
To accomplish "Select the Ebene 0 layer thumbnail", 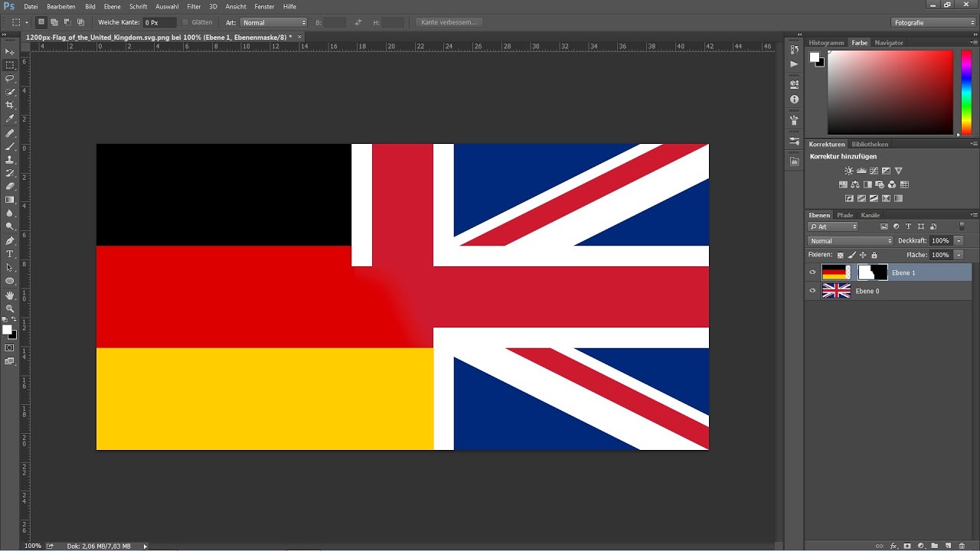I will (836, 291).
